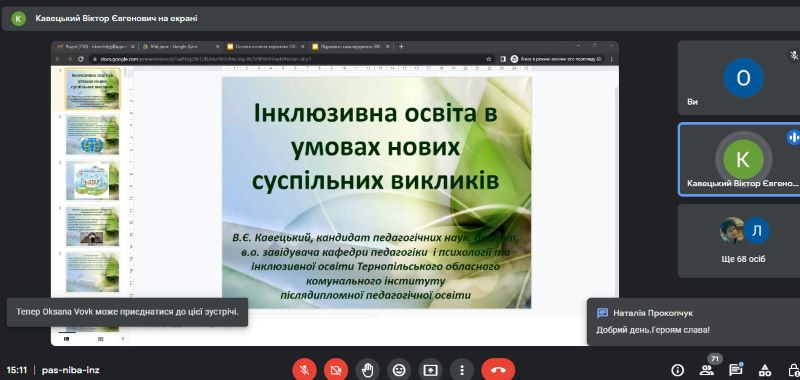Screen dimensions: 800x380
Task: Leave the call with red hang-up button
Action: pyautogui.click(x=498, y=370)
